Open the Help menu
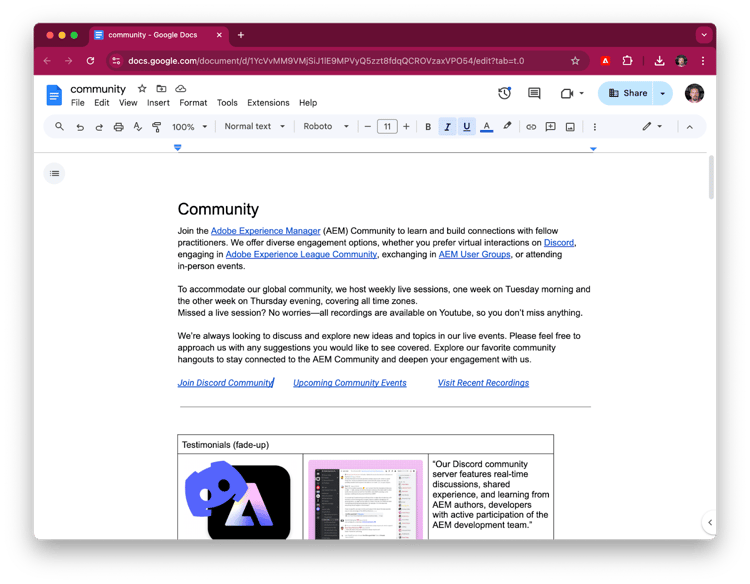The height and width of the screenshot is (584, 750). point(308,103)
